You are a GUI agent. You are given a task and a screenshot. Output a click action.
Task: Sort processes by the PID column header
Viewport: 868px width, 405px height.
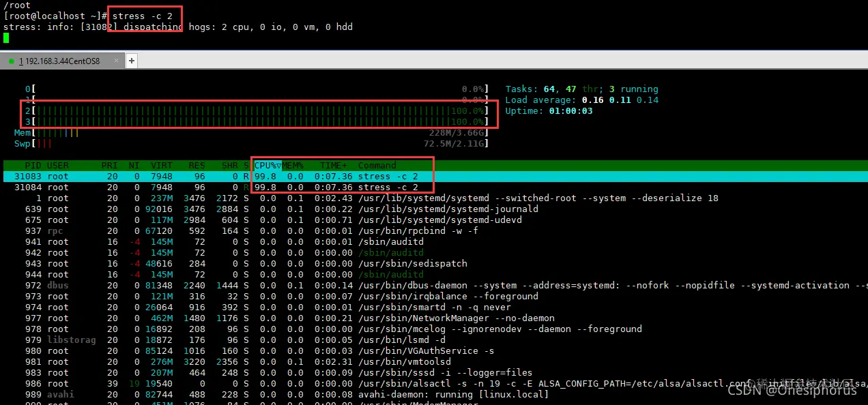[x=33, y=165]
